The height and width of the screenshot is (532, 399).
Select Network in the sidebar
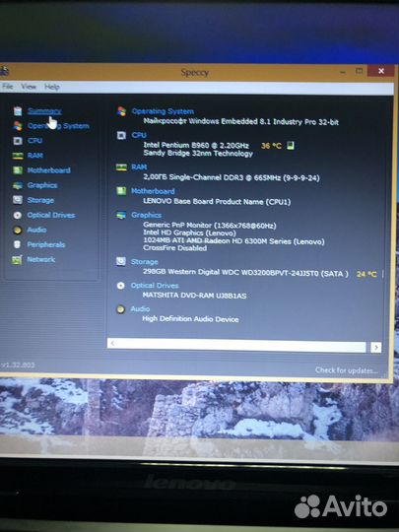click(41, 259)
